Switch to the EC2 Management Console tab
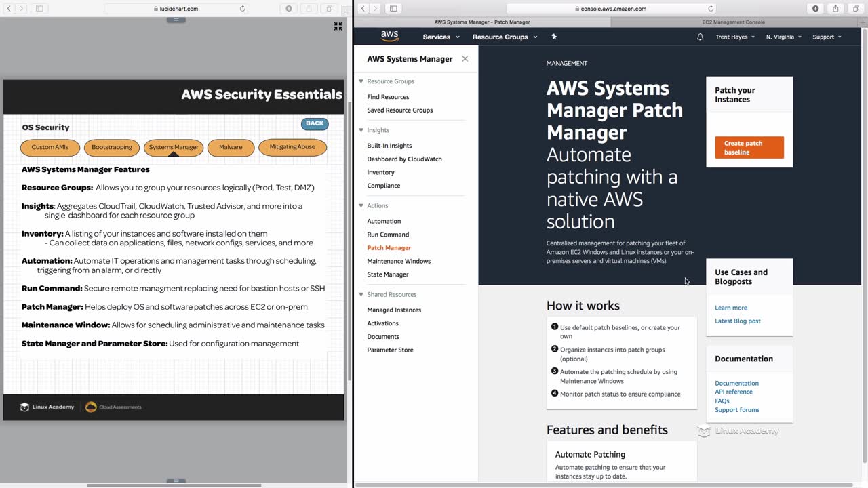Image resolution: width=868 pixels, height=488 pixels. pos(733,22)
